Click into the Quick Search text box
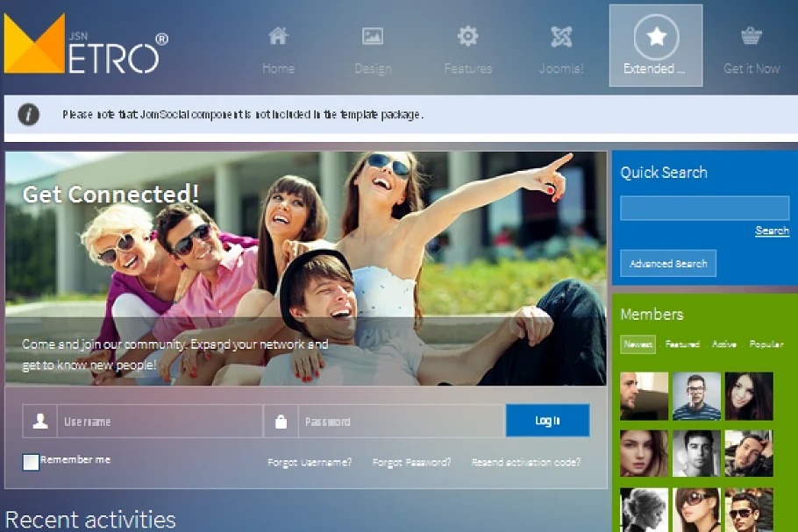The height and width of the screenshot is (532, 798). pos(704,209)
